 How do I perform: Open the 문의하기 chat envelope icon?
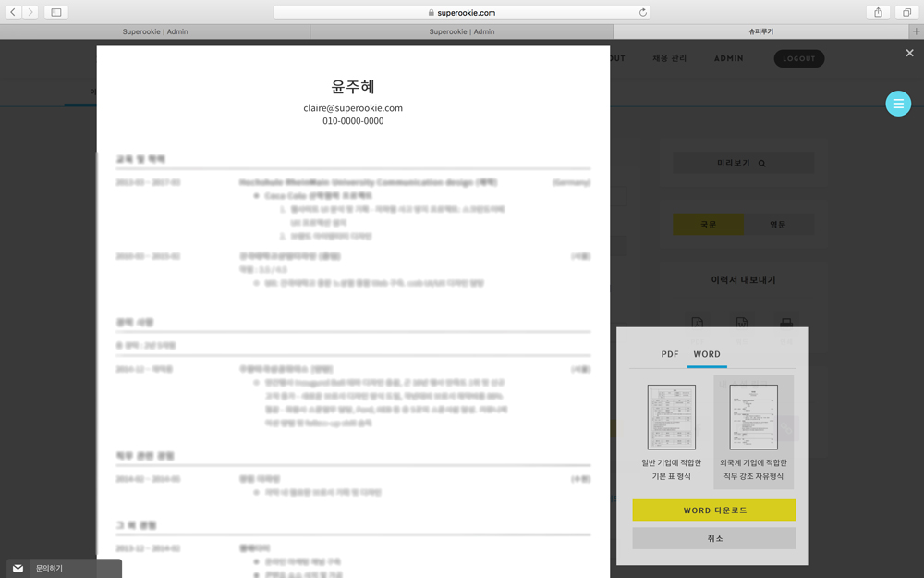point(18,568)
